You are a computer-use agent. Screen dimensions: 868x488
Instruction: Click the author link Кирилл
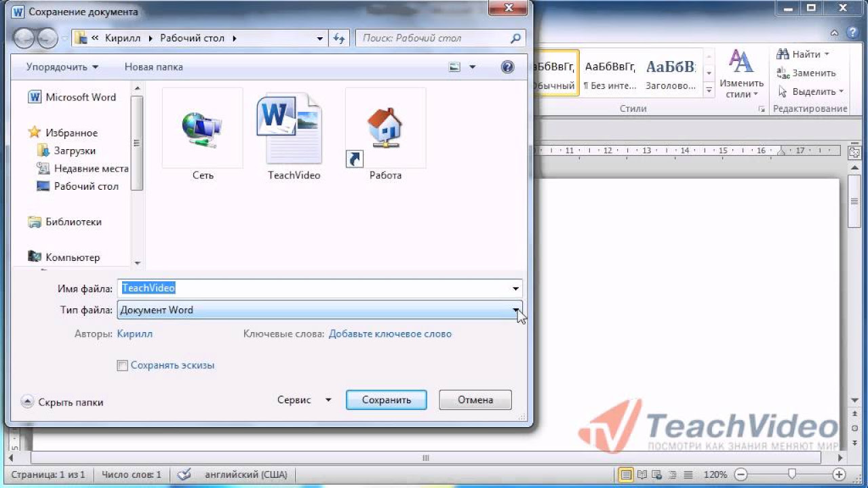pyautogui.click(x=135, y=333)
